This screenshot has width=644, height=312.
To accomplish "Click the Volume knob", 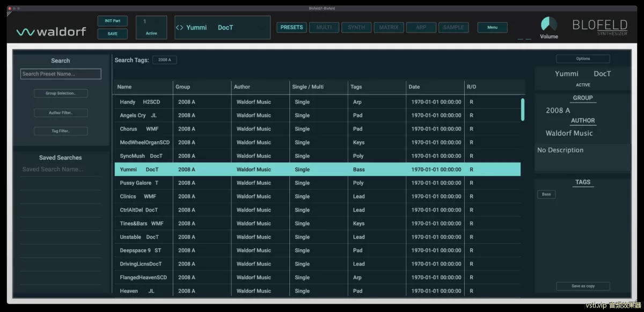I will (548, 24).
